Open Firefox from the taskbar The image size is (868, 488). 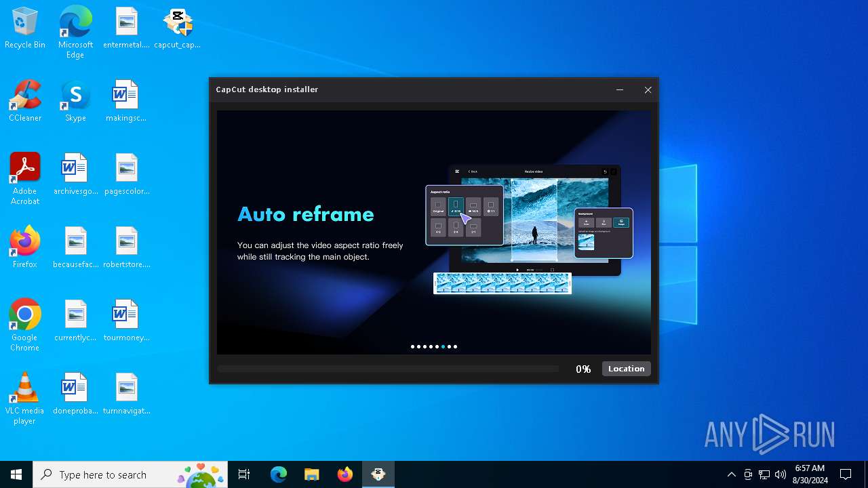(x=344, y=474)
